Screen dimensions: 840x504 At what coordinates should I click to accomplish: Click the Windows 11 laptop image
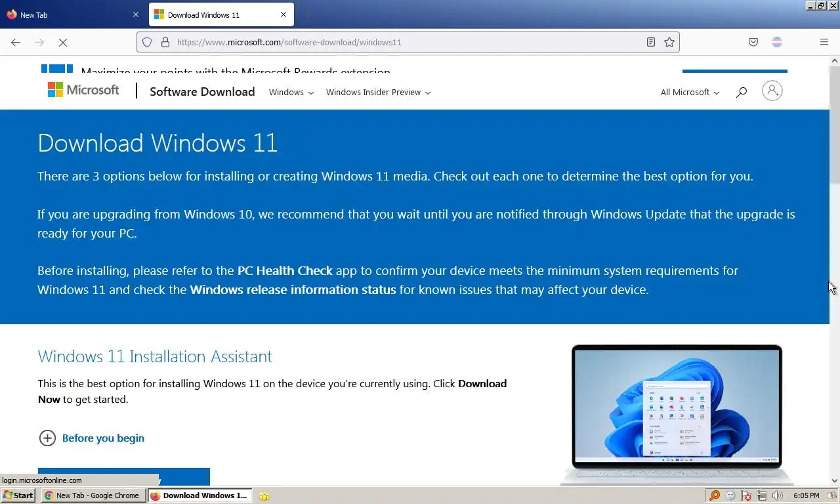[677, 415]
